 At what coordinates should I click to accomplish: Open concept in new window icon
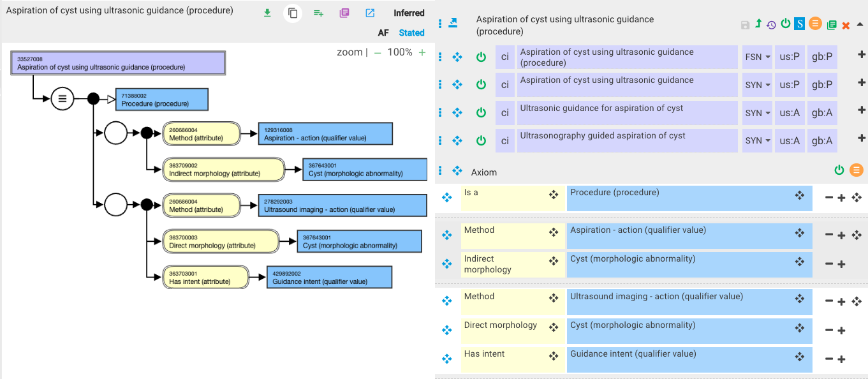370,13
